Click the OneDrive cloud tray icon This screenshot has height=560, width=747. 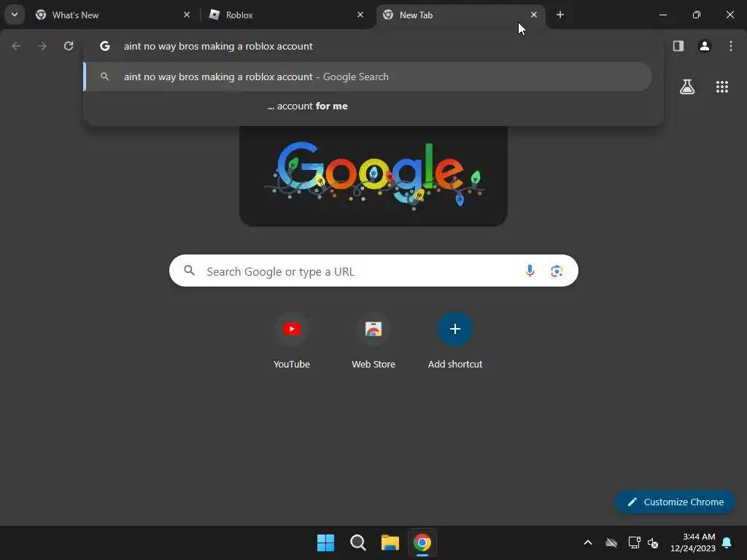pyautogui.click(x=611, y=542)
